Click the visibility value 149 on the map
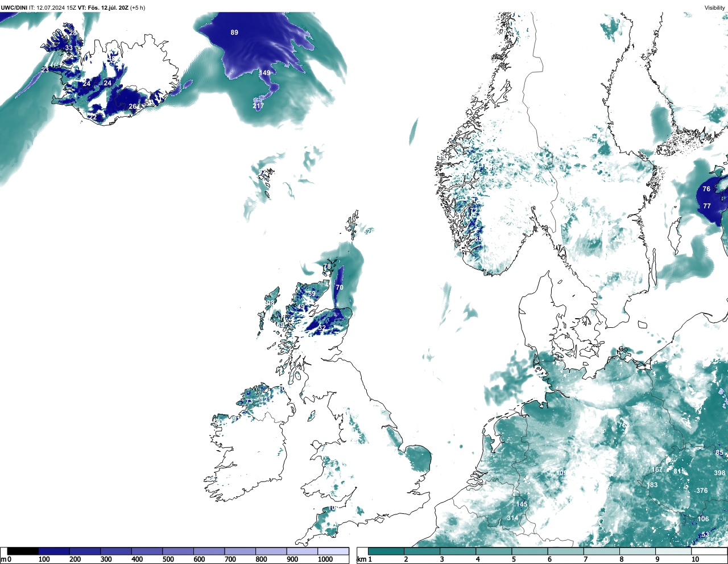The image size is (728, 564). [265, 73]
